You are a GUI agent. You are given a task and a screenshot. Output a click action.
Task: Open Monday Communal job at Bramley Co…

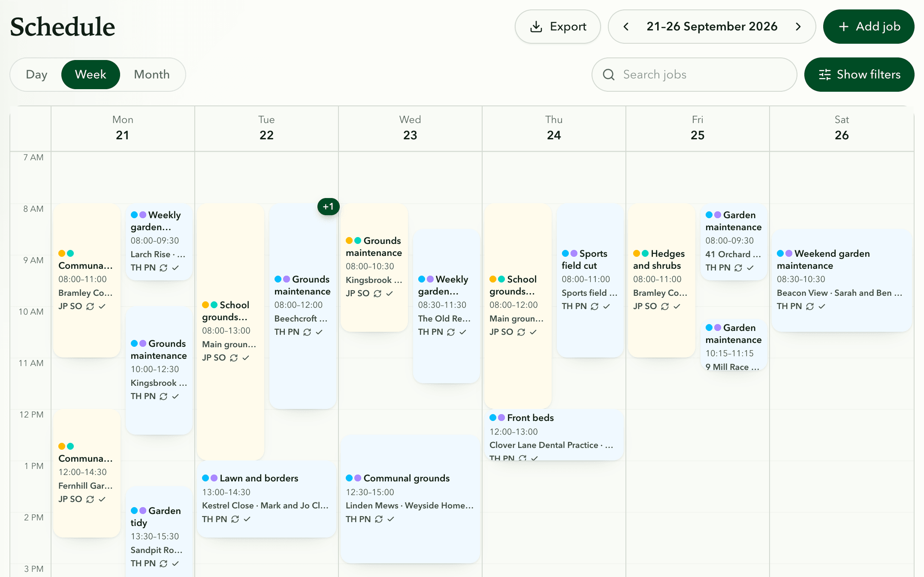87,280
